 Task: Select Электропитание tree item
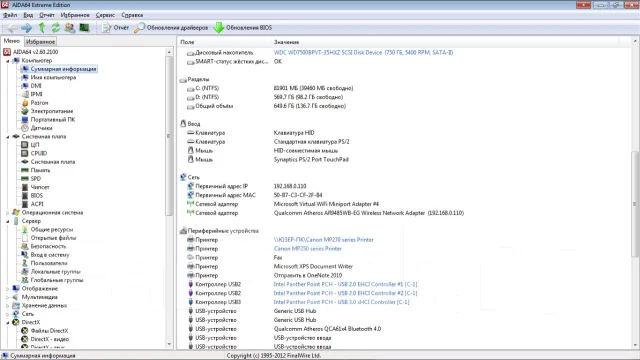pyautogui.click(x=52, y=111)
